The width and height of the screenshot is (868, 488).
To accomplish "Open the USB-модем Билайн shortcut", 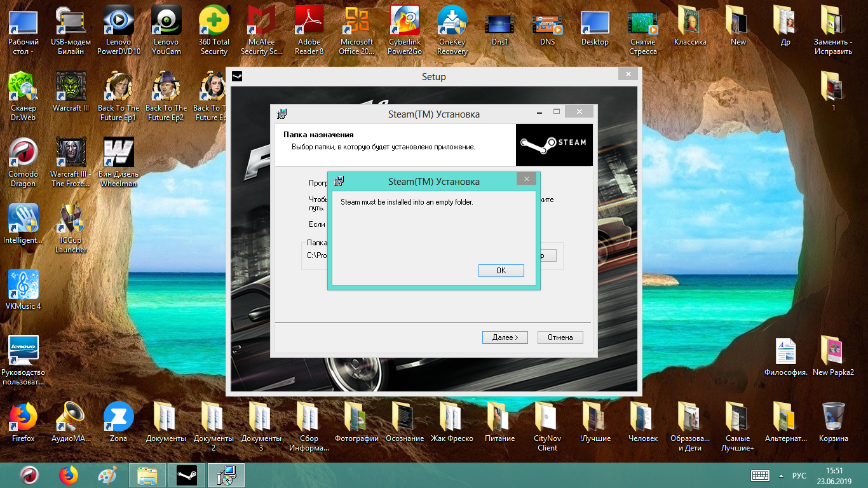I will [71, 30].
